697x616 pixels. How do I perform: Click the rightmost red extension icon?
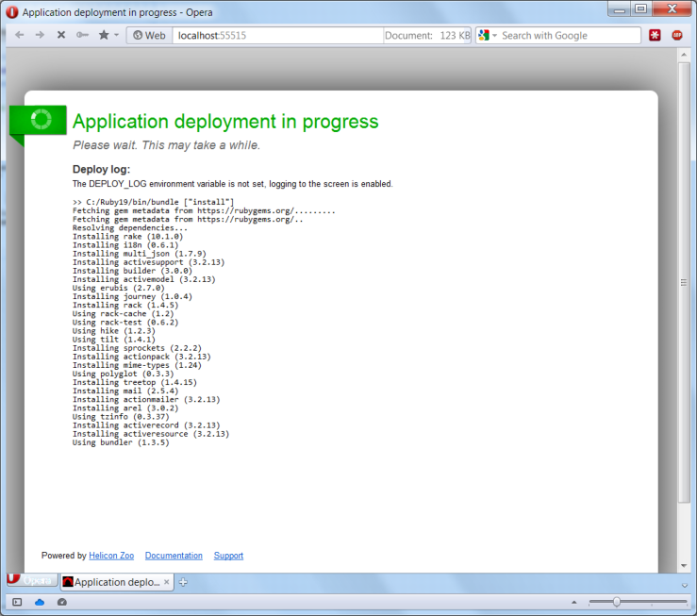pos(677,35)
